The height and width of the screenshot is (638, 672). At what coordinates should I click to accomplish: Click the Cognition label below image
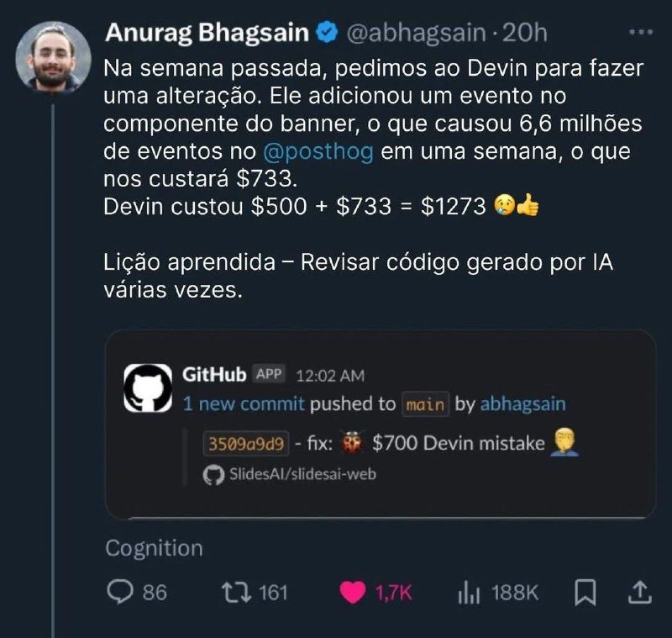(154, 548)
